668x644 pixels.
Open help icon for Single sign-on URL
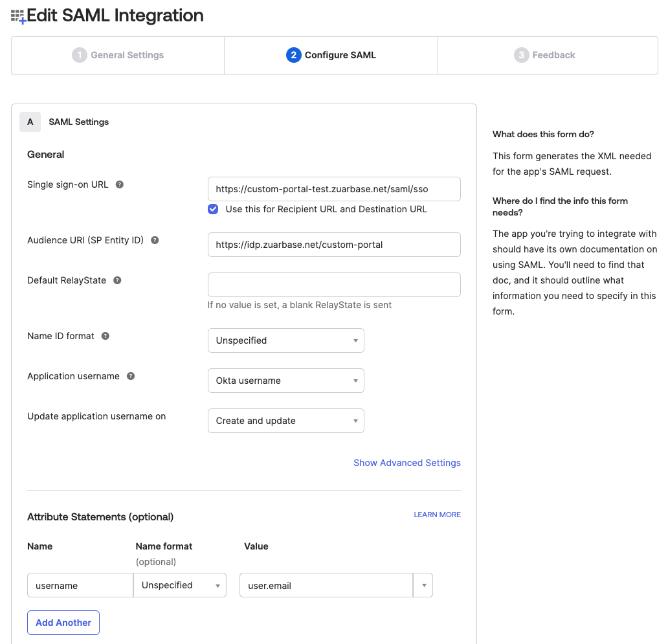pyautogui.click(x=120, y=184)
